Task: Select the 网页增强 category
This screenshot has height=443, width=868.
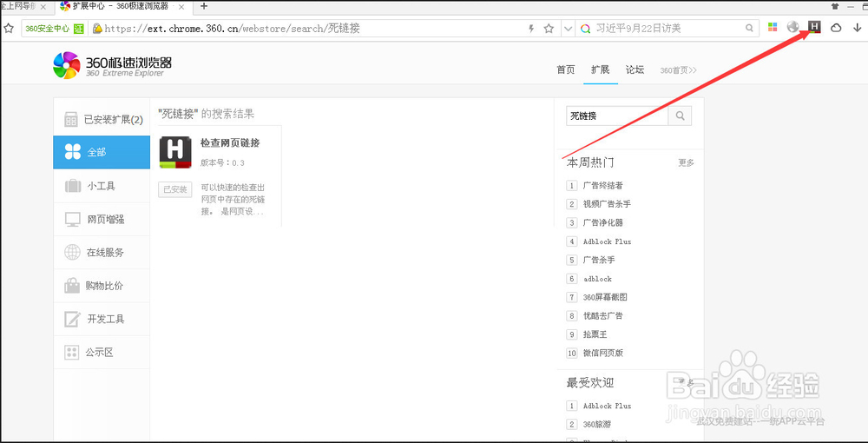Action: (x=102, y=219)
